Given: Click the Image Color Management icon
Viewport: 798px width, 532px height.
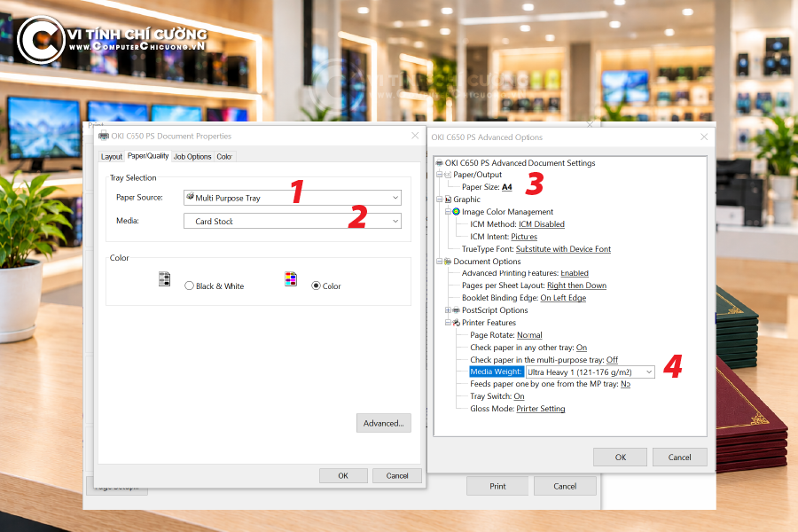Looking at the screenshot, I should pyautogui.click(x=456, y=212).
